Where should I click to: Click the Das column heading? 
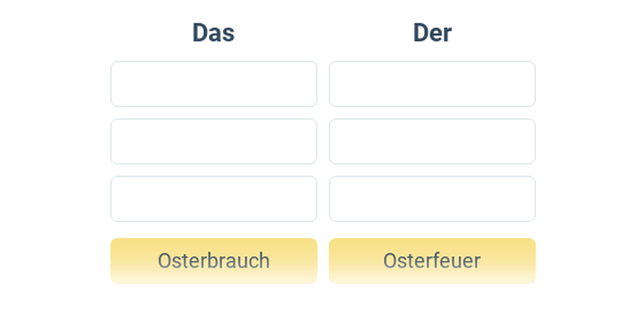[213, 33]
